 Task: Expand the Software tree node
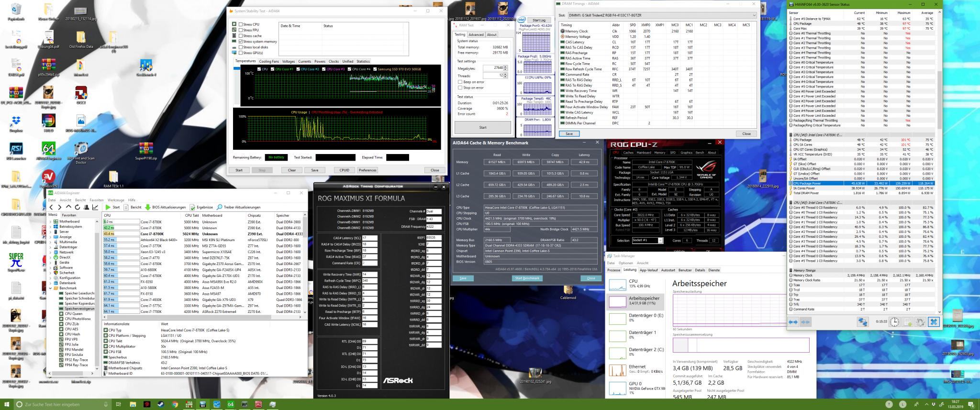[51, 267]
